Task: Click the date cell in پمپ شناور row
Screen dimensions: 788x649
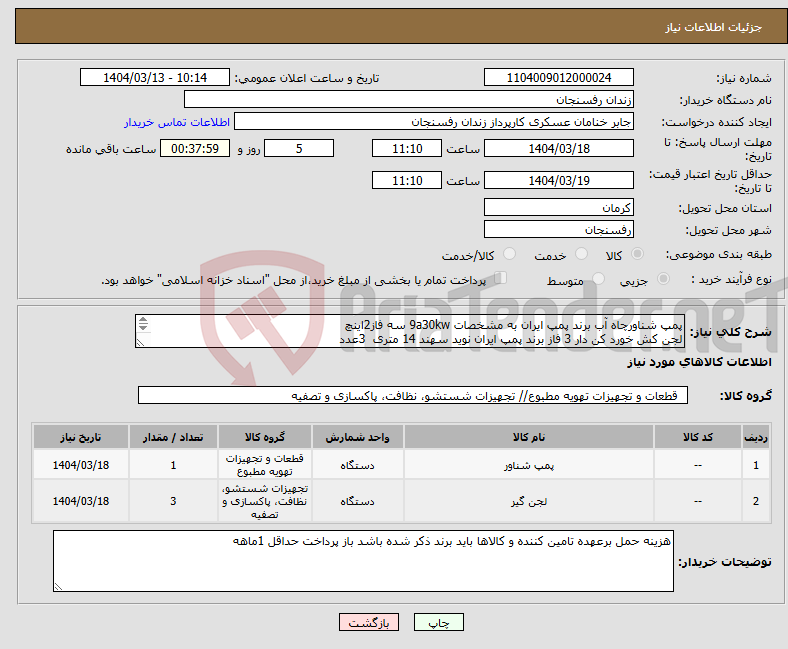Action: pos(81,466)
